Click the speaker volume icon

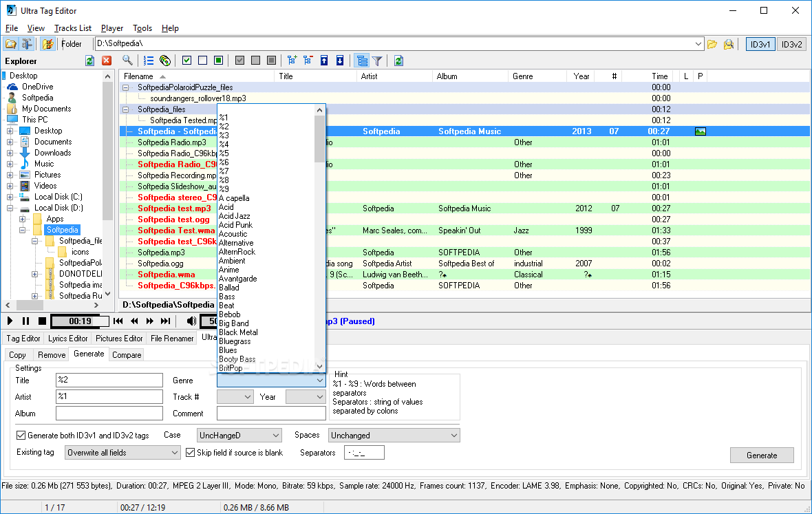coord(191,321)
